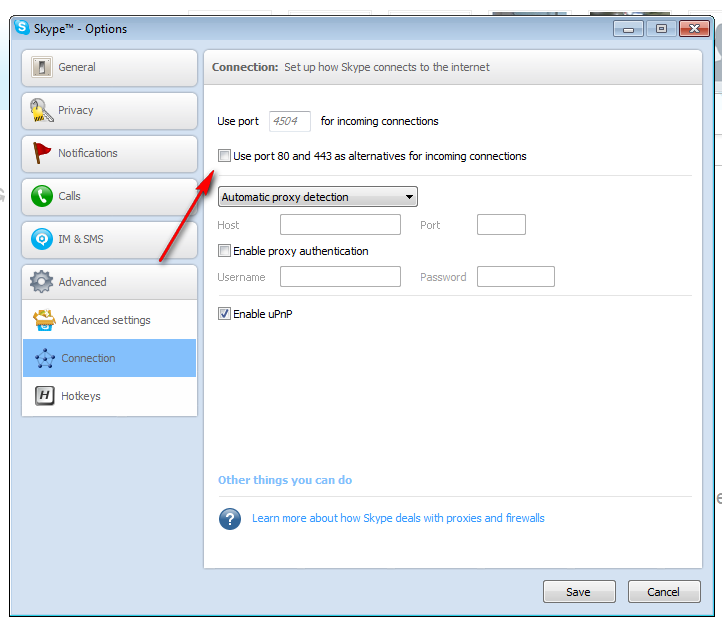This screenshot has width=722, height=622.
Task: Click the Advanced settings toolbox icon
Action: (x=44, y=320)
